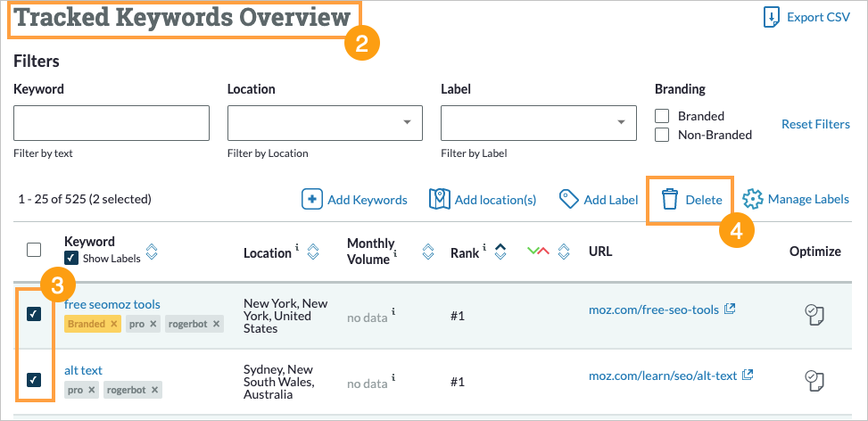Click the Add Keywords plus icon
Viewport: 868px width, 421px height.
[311, 199]
